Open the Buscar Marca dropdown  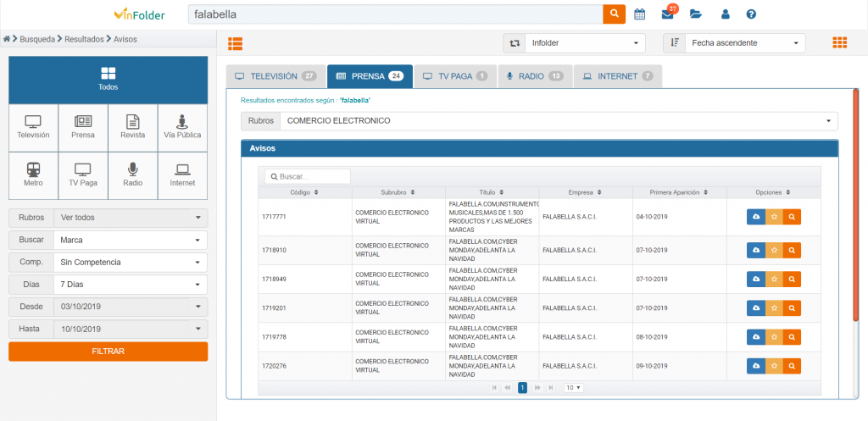click(x=131, y=240)
